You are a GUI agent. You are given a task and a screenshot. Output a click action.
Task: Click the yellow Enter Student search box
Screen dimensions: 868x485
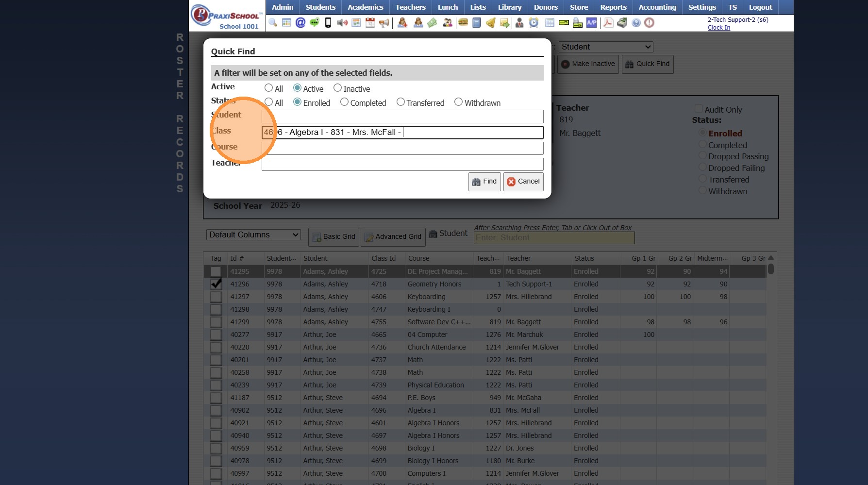554,238
